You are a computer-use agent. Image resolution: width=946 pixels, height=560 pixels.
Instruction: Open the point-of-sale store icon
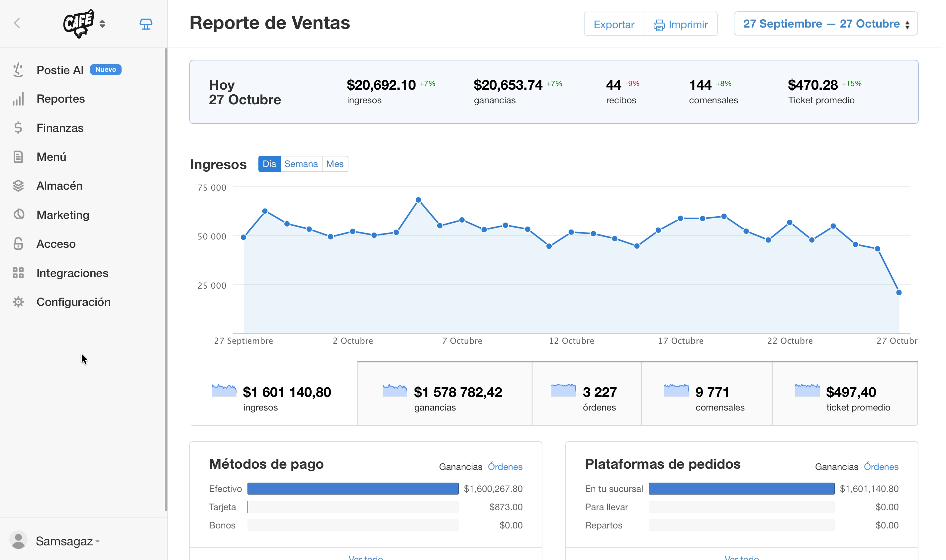point(146,24)
